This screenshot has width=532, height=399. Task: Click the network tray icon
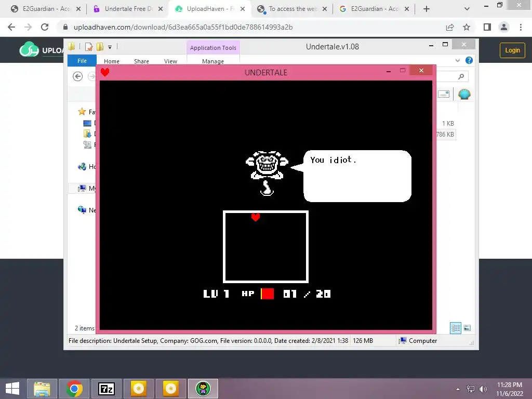click(471, 389)
